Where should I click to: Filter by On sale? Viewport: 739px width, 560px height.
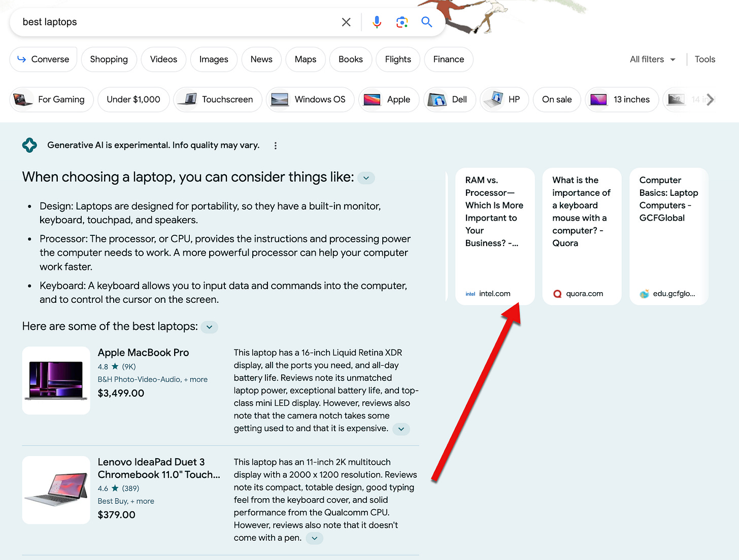click(x=557, y=99)
